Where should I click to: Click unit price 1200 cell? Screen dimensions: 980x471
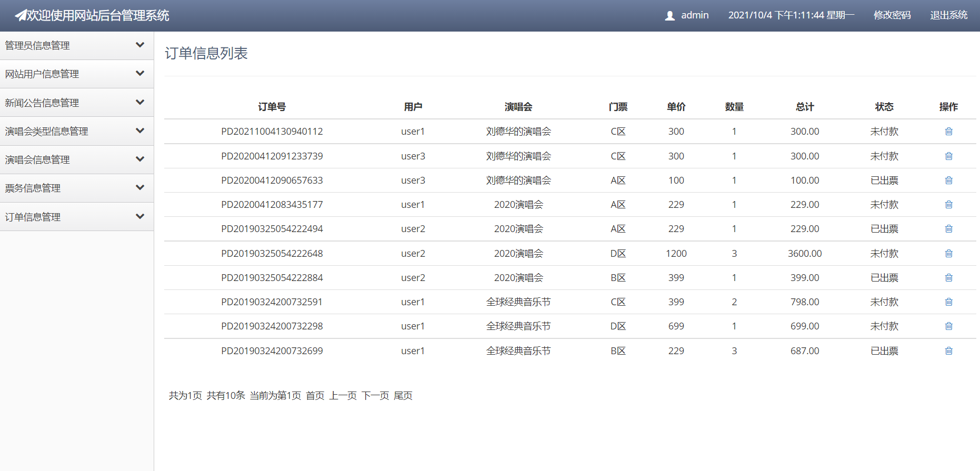point(676,253)
